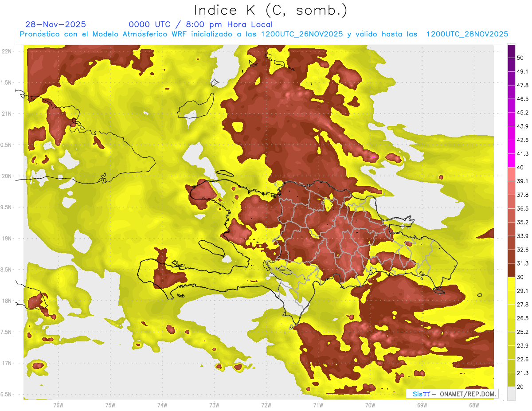Screen dimensions: 532x411
Task: Select the yellow swatch between 27.8 and 29.1
Action: tap(511, 297)
